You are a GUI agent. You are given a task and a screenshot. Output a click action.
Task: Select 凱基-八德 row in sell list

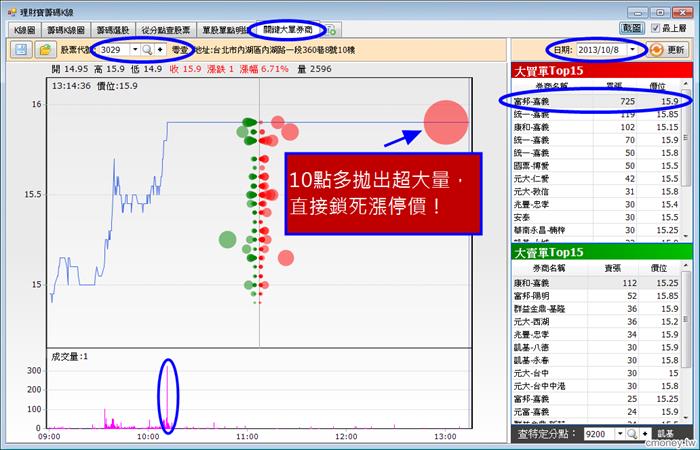click(596, 347)
